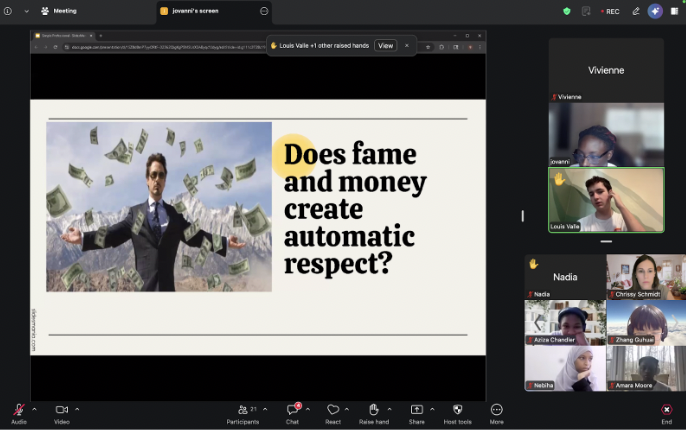Switch to the Meeting tab

coord(59,11)
